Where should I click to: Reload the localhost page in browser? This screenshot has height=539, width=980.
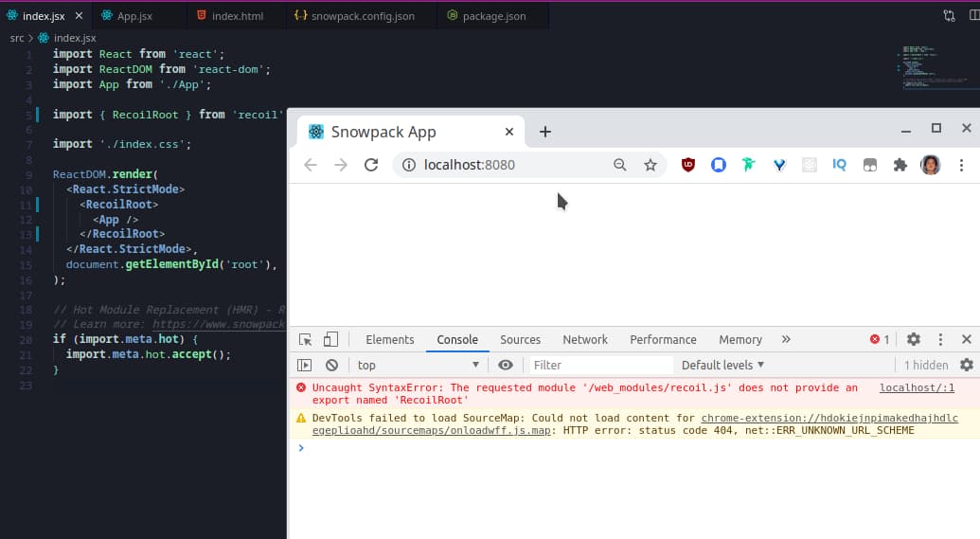pos(371,165)
